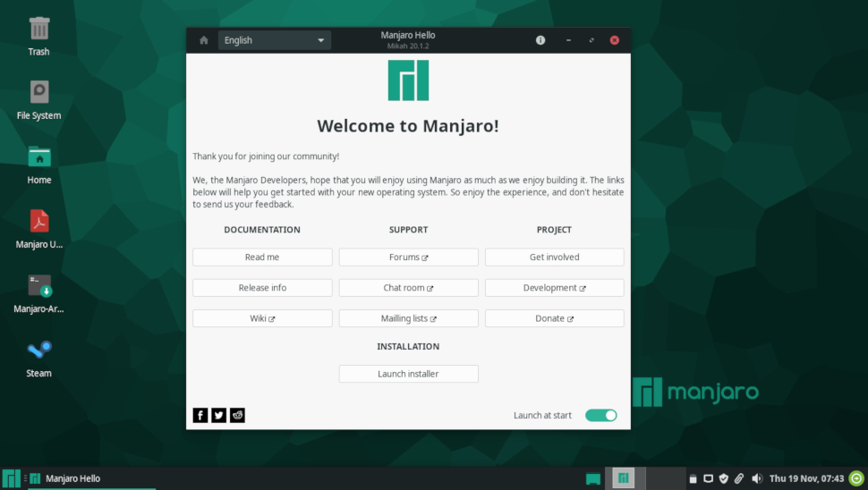The width and height of the screenshot is (868, 490).
Task: Open the Read me documentation
Action: click(262, 258)
